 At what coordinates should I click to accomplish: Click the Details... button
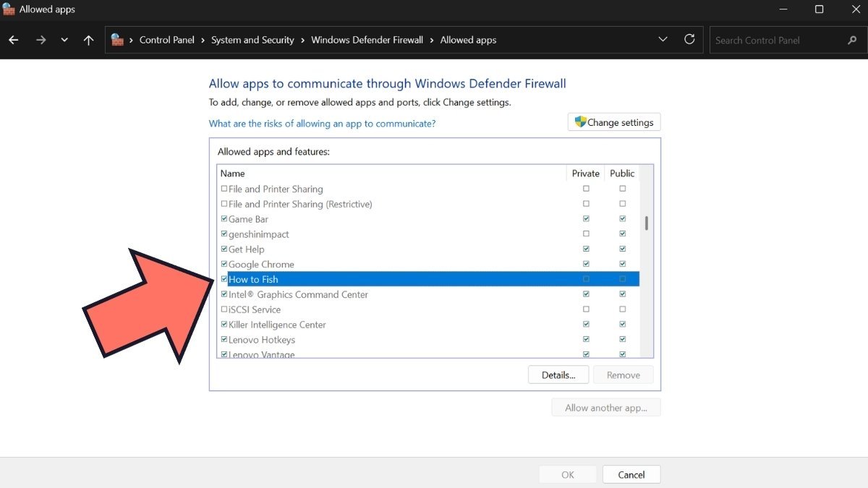tap(558, 375)
